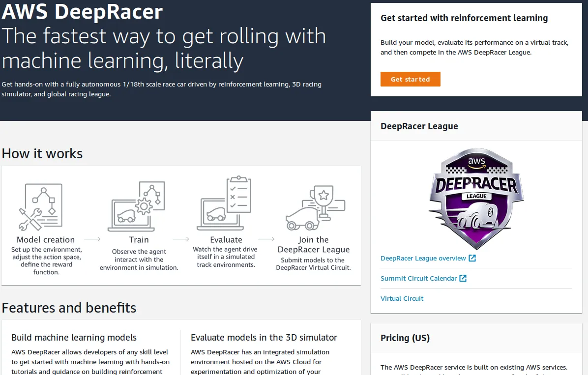The height and width of the screenshot is (375, 588).
Task: Click external-link icon beside Summit Circuit Calendar
Action: coord(463,278)
